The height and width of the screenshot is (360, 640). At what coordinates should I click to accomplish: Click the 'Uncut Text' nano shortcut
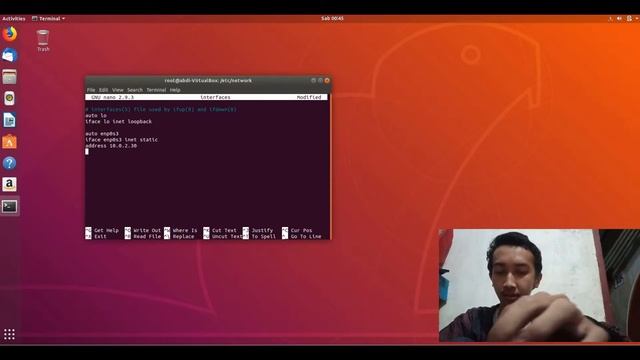click(x=223, y=237)
